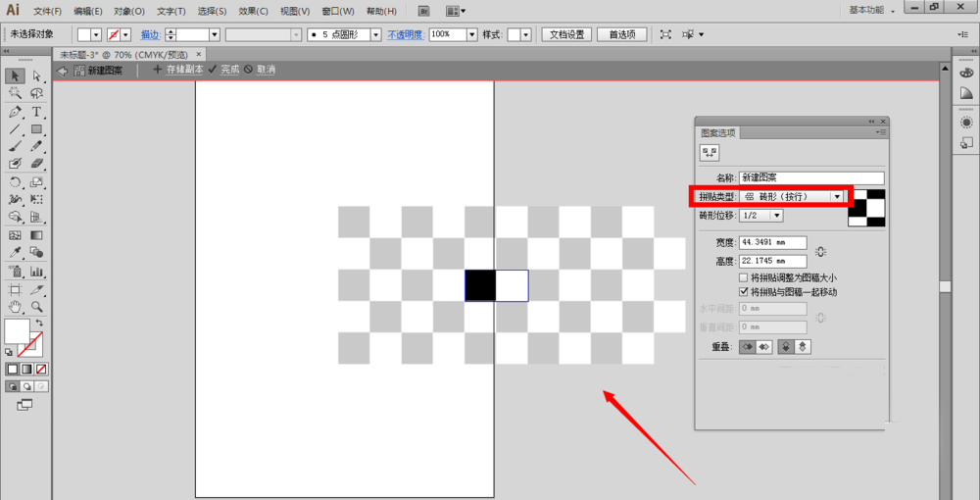Image resolution: width=980 pixels, height=500 pixels.
Task: Select the Artboard tool
Action: click(15, 290)
